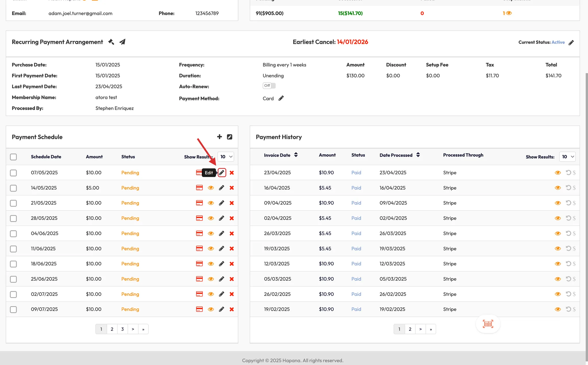The image size is (588, 365).
Task: Toggle Auto-Renew switch on
Action: pyautogui.click(x=269, y=86)
